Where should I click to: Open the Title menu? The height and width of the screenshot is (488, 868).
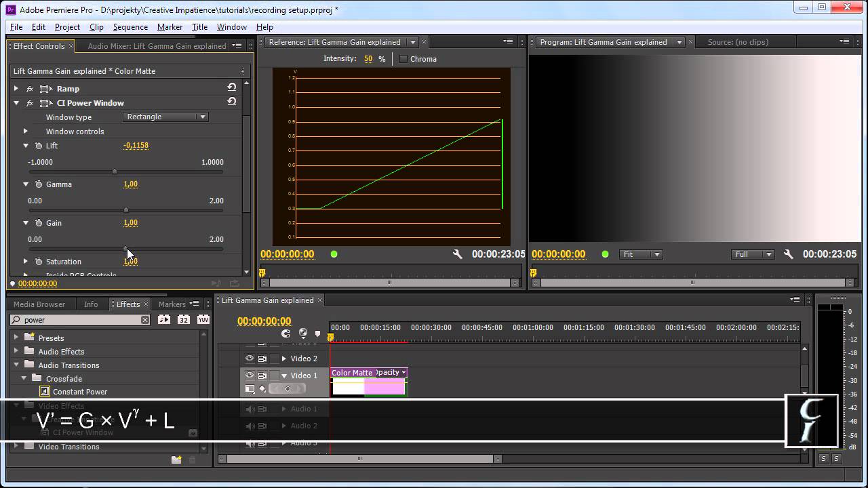tap(199, 27)
